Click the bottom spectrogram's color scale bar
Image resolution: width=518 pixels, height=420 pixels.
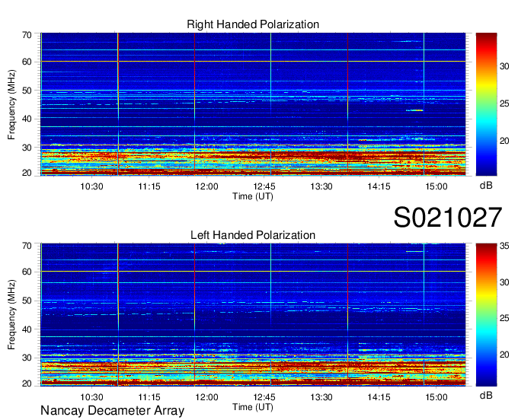(x=486, y=315)
